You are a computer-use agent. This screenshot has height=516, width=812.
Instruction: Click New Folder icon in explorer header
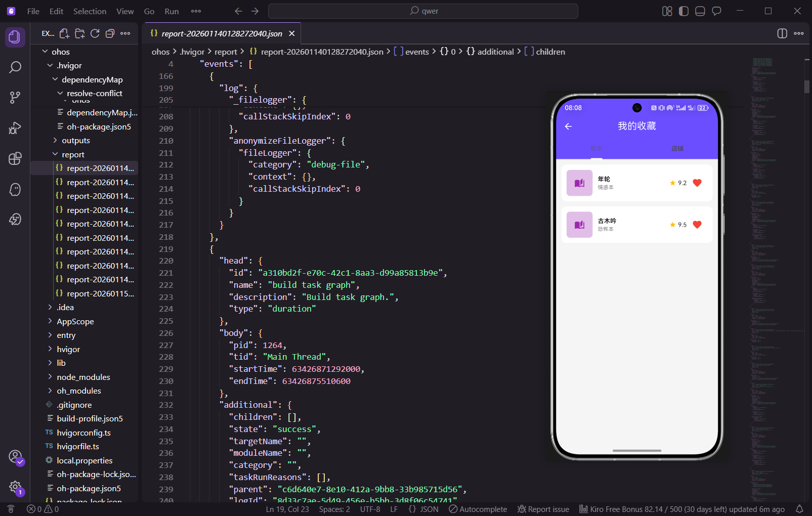[80, 33]
